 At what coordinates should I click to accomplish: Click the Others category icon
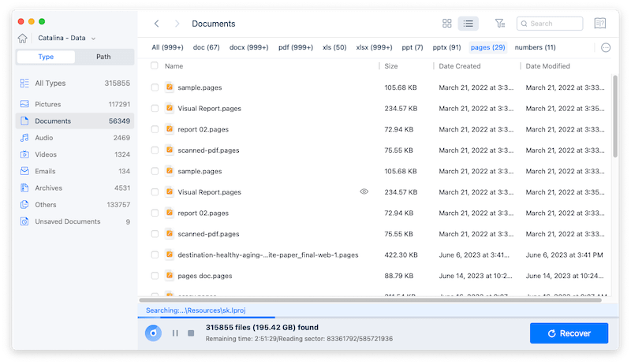[24, 205]
